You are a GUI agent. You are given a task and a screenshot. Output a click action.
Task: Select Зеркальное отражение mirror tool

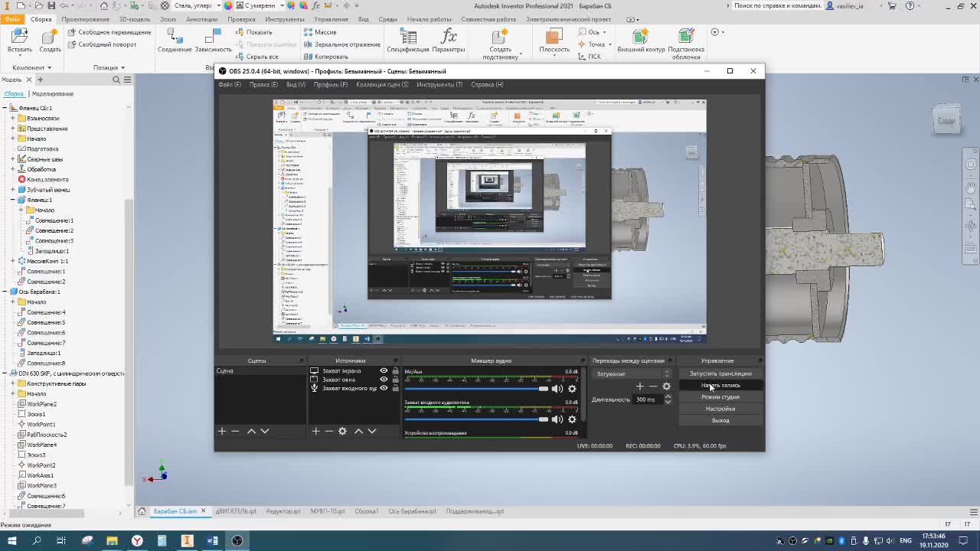tap(341, 44)
